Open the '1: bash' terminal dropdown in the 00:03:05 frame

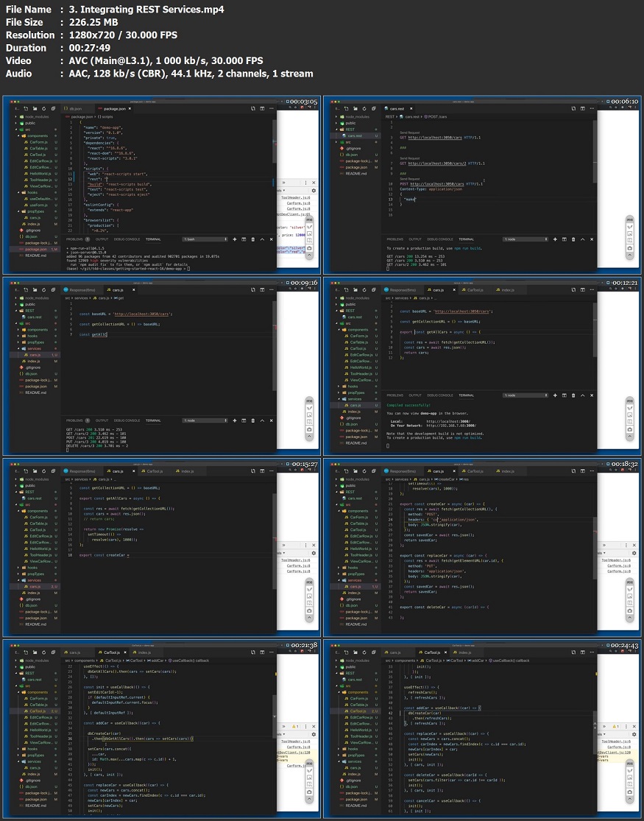click(205, 239)
